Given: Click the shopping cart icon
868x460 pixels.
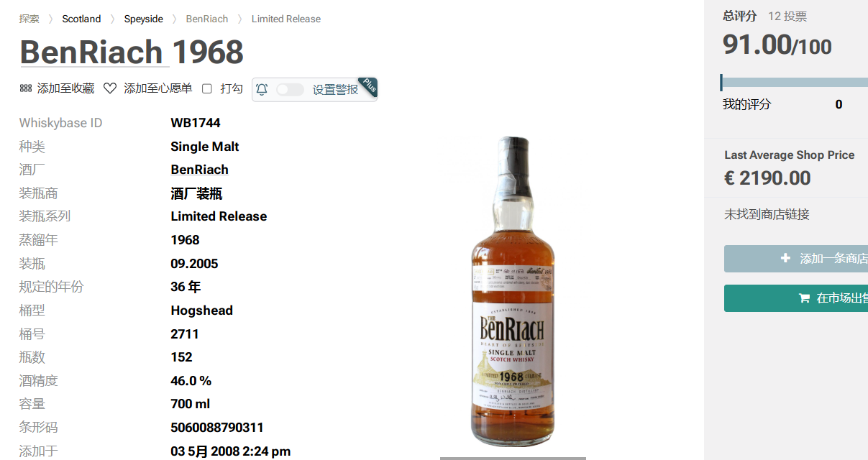Looking at the screenshot, I should tap(804, 298).
